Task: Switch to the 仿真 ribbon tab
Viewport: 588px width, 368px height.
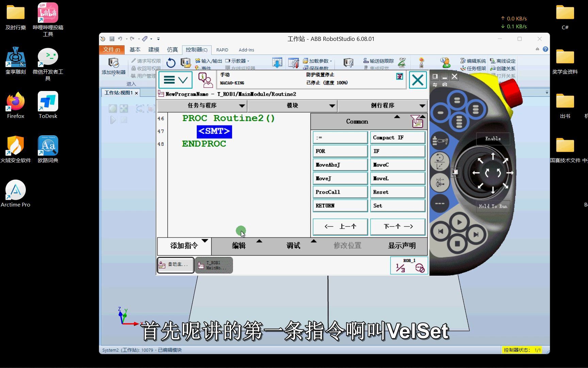Action: tap(172, 50)
